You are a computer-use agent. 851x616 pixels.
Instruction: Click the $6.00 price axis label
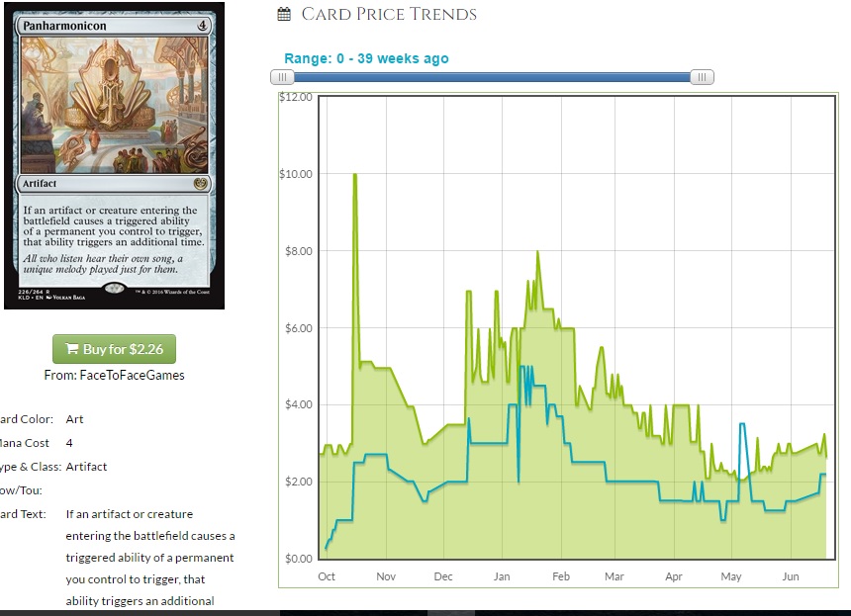(x=299, y=328)
